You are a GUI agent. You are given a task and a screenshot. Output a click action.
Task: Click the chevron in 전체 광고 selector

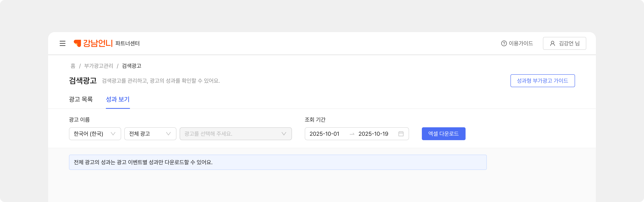coord(168,134)
